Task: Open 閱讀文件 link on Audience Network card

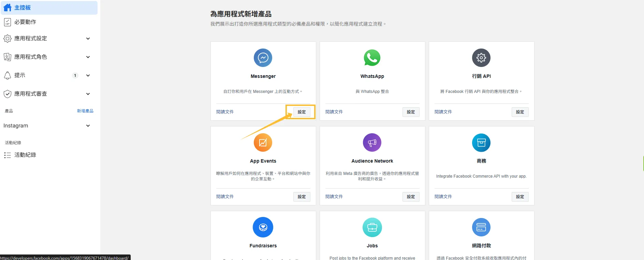Action: 334,197
